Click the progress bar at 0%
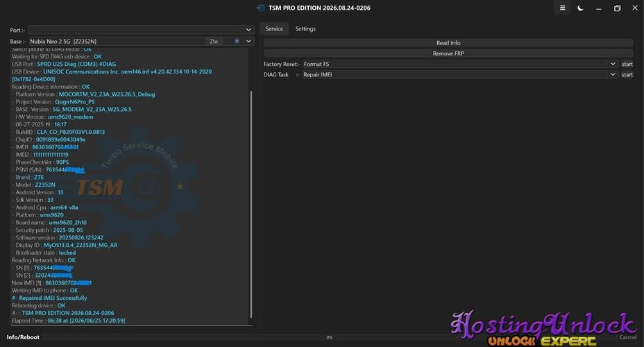The width and height of the screenshot is (644, 347). [330, 337]
